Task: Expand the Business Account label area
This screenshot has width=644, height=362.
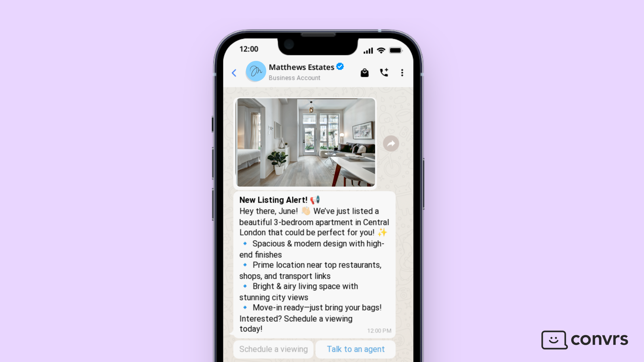Action: (x=294, y=77)
